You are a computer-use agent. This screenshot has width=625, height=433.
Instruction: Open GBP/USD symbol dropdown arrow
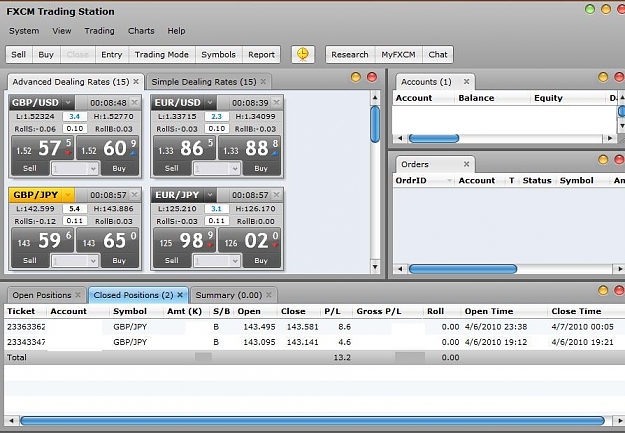coord(68,102)
